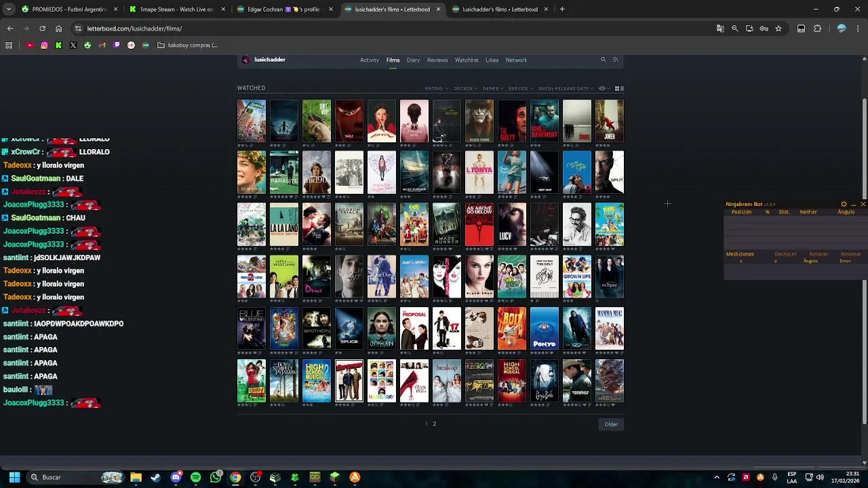Open Spotify from the taskbar
868x488 pixels.
[195, 477]
